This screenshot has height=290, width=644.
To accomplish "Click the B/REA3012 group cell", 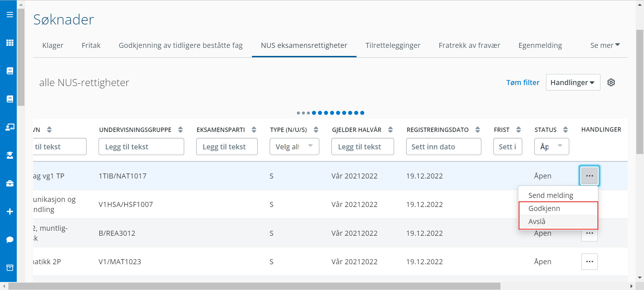I will tap(117, 233).
